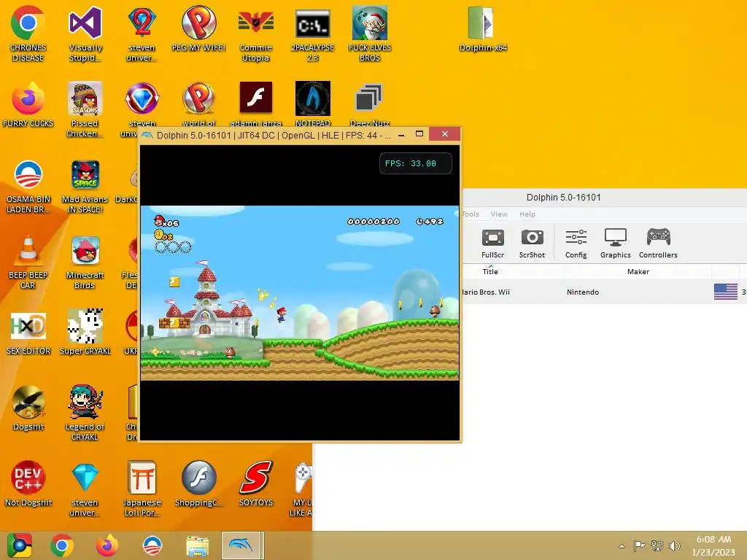This screenshot has width=747, height=560.
Task: Click the Dolphin emulator taskbar button
Action: pos(242,545)
